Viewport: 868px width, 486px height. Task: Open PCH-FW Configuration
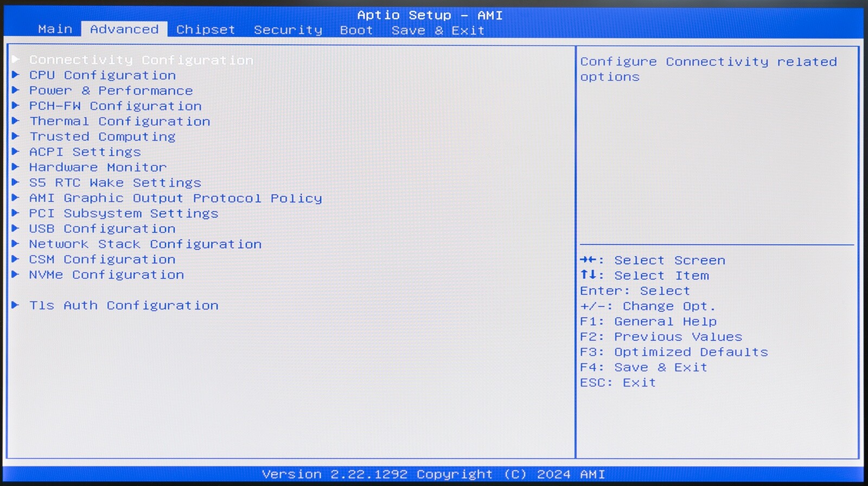tap(116, 106)
